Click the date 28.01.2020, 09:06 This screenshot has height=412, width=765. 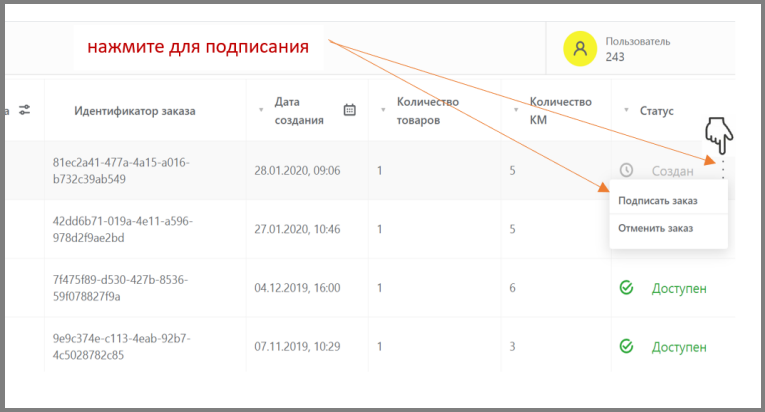tap(297, 170)
